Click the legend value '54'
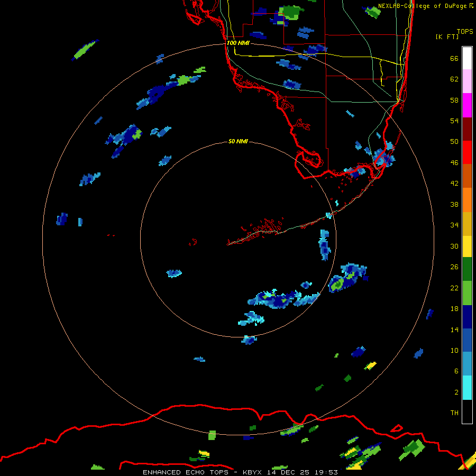This screenshot has width=476, height=476. pyautogui.click(x=454, y=121)
